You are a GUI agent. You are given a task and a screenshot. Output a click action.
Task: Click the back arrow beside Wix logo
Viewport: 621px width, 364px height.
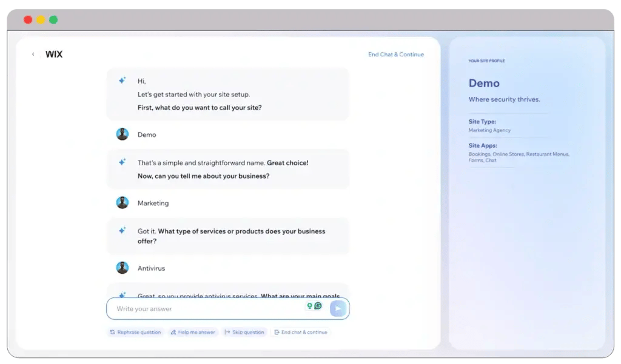[33, 55]
